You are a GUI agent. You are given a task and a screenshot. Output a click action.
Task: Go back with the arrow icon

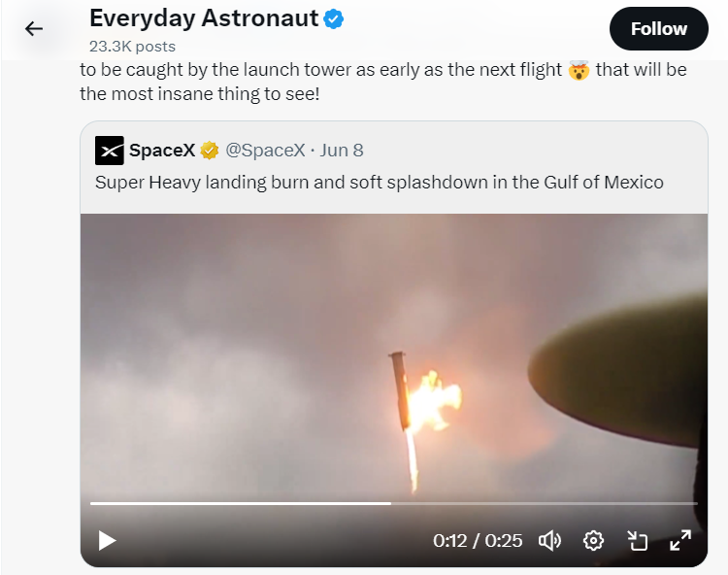click(33, 29)
